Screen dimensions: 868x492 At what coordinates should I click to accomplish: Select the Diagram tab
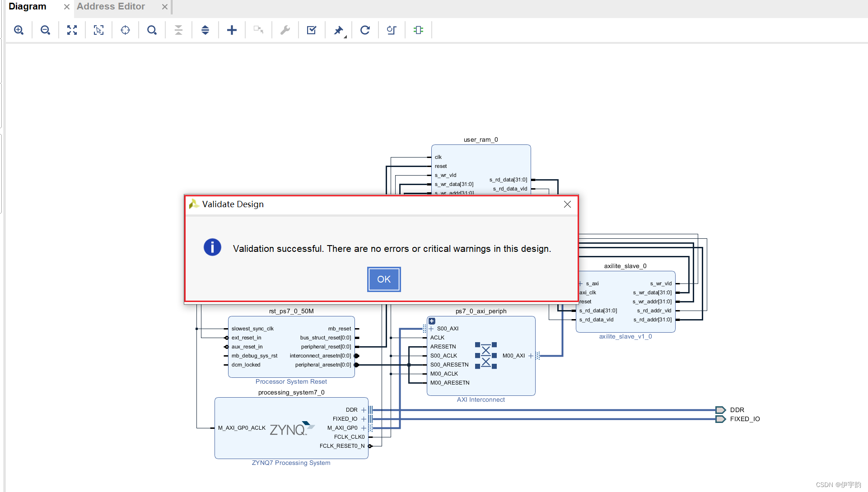pos(28,7)
